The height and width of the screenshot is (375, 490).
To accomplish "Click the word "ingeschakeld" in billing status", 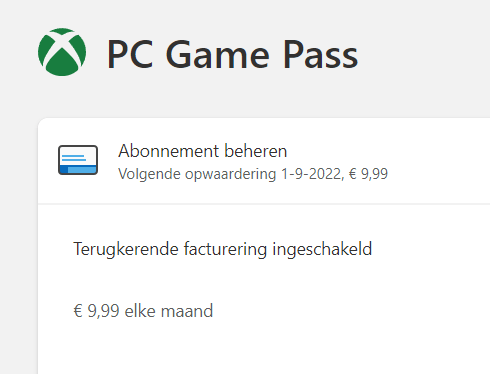I will [x=322, y=249].
